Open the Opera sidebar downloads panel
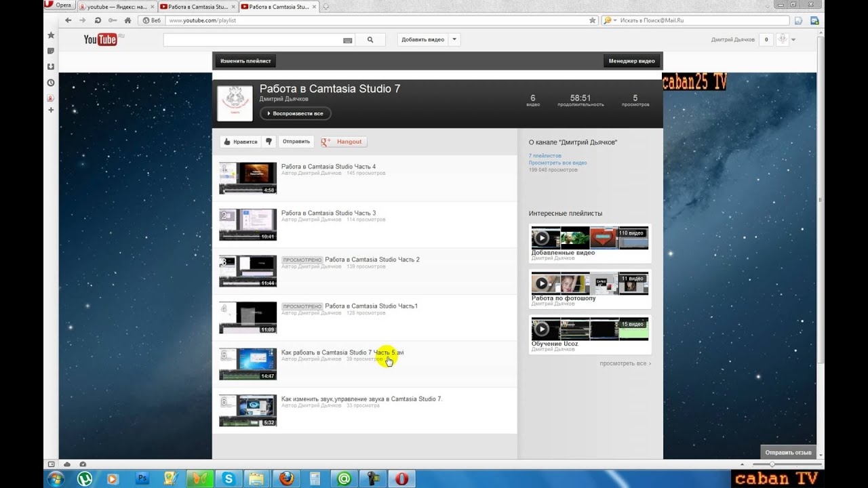The height and width of the screenshot is (488, 868). (51, 66)
